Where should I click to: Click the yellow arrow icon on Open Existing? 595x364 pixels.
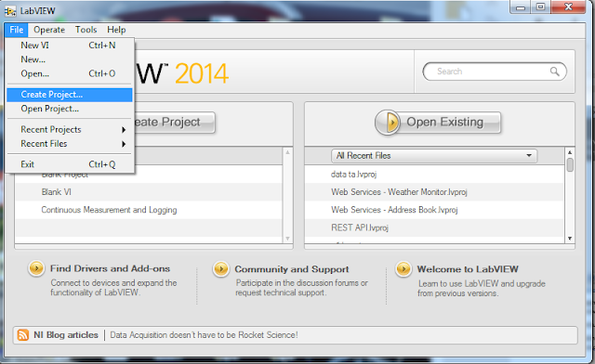click(x=388, y=123)
